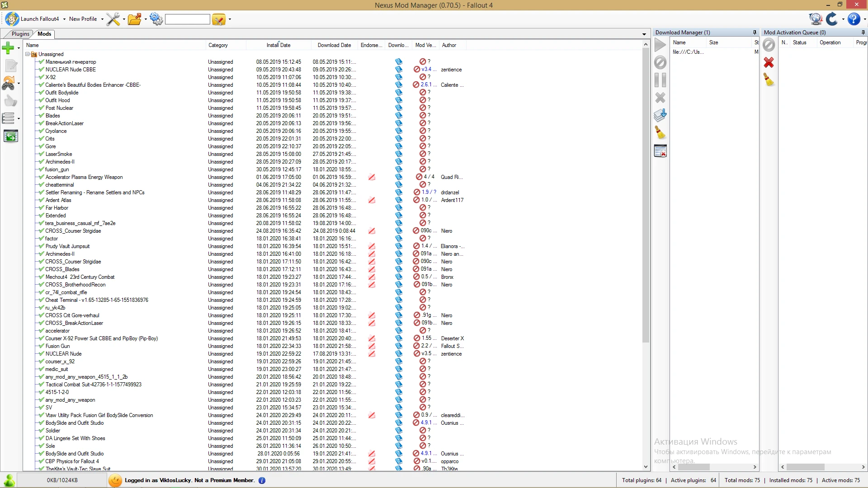Open the folder icon in the top toolbar
The width and height of the screenshot is (868, 488).
(134, 19)
